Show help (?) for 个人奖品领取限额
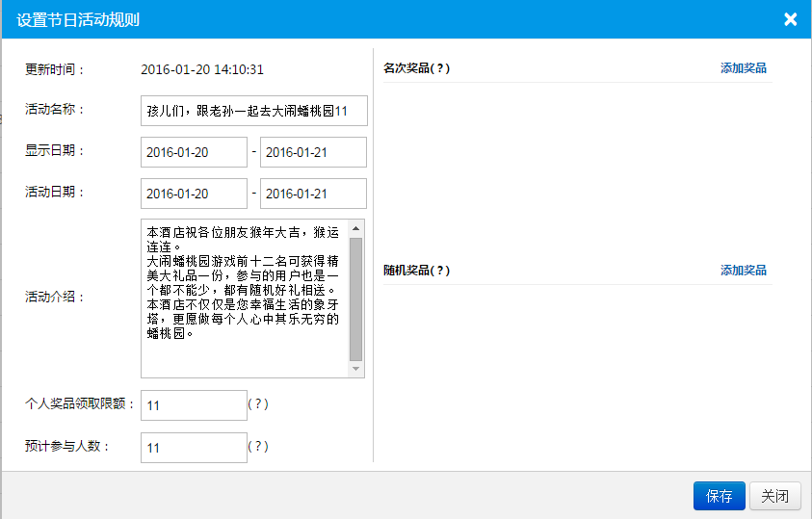Viewport: 812px width, 519px height. (257, 404)
